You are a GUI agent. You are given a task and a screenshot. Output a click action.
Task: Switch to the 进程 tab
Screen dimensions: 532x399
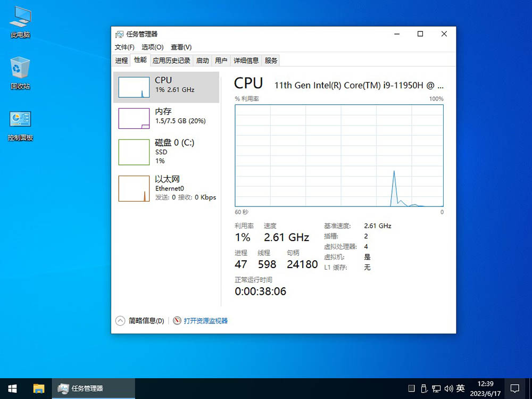tap(121, 61)
